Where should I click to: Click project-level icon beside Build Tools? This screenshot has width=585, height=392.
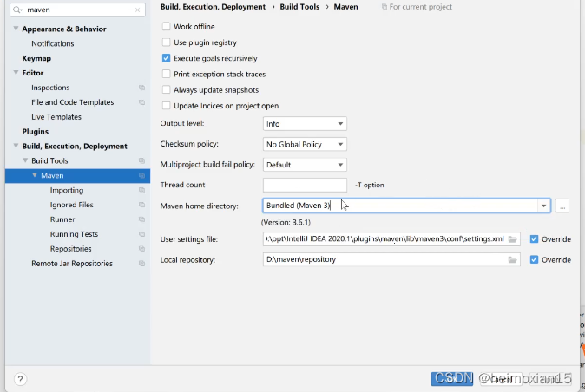click(141, 161)
